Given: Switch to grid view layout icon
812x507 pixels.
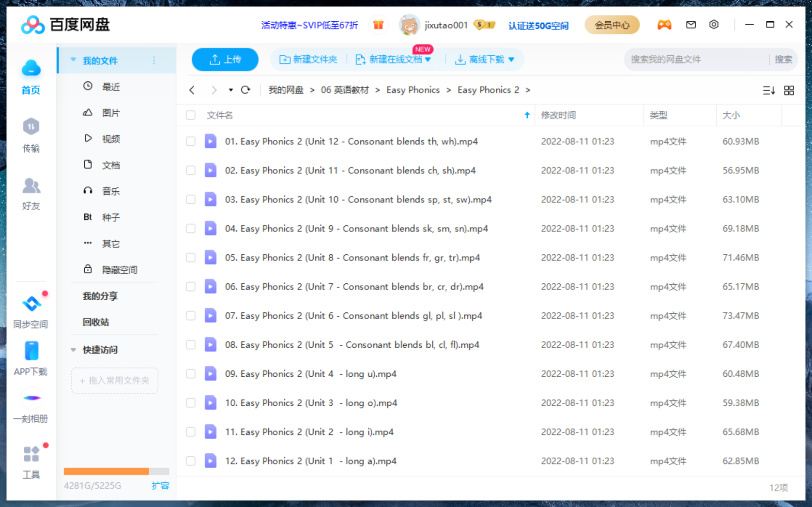Looking at the screenshot, I should [x=789, y=91].
